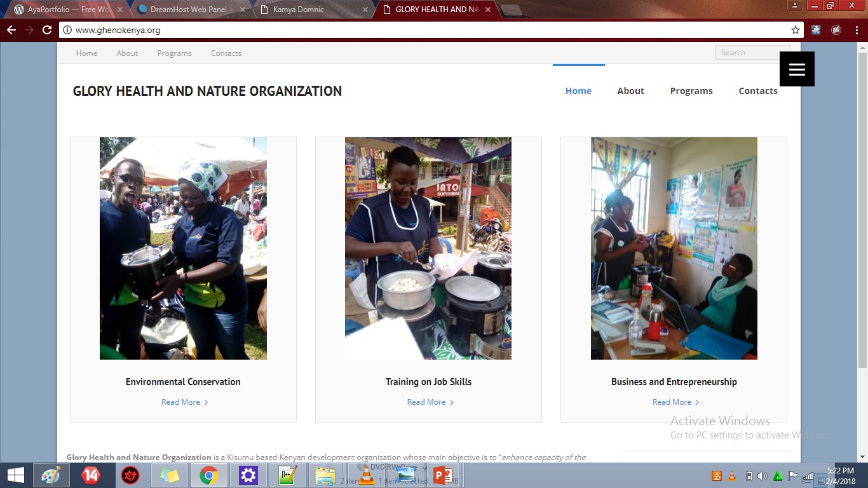This screenshot has height=488, width=868.
Task: Close the AyaPortfolio tab
Action: (x=120, y=10)
